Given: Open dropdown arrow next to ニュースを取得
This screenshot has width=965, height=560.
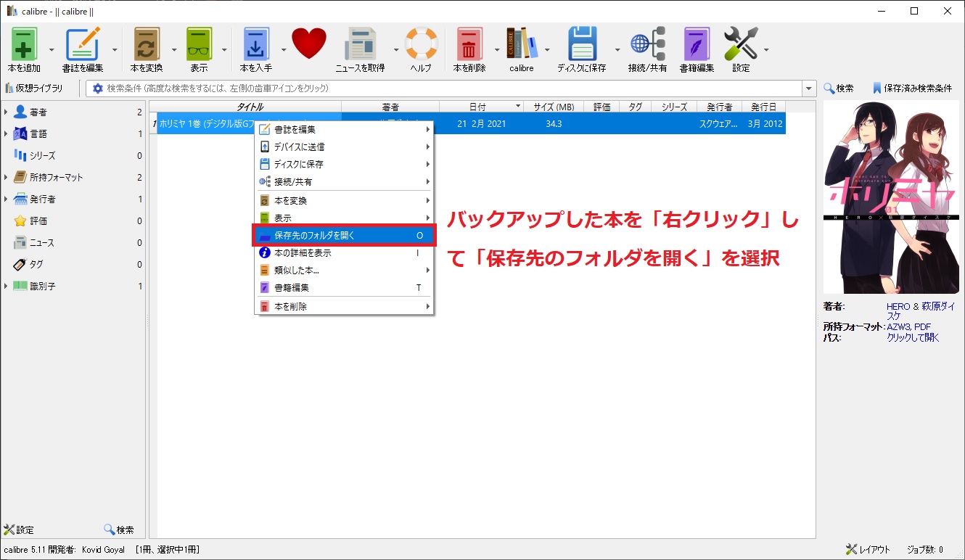Looking at the screenshot, I should click(396, 49).
